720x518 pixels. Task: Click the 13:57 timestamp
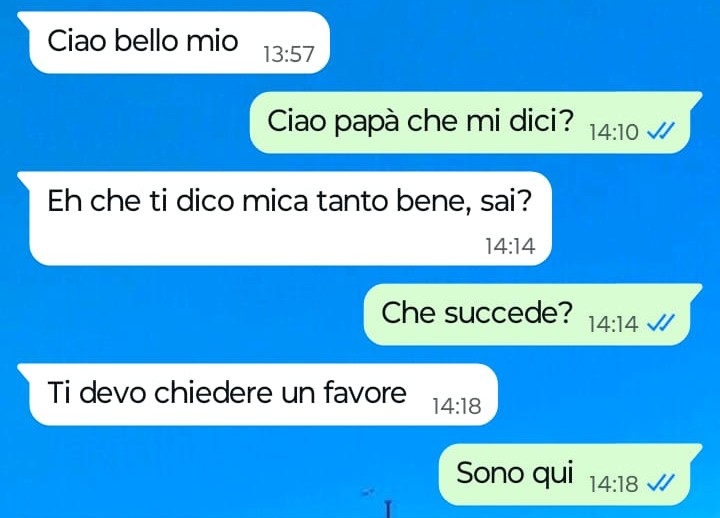[x=289, y=54]
